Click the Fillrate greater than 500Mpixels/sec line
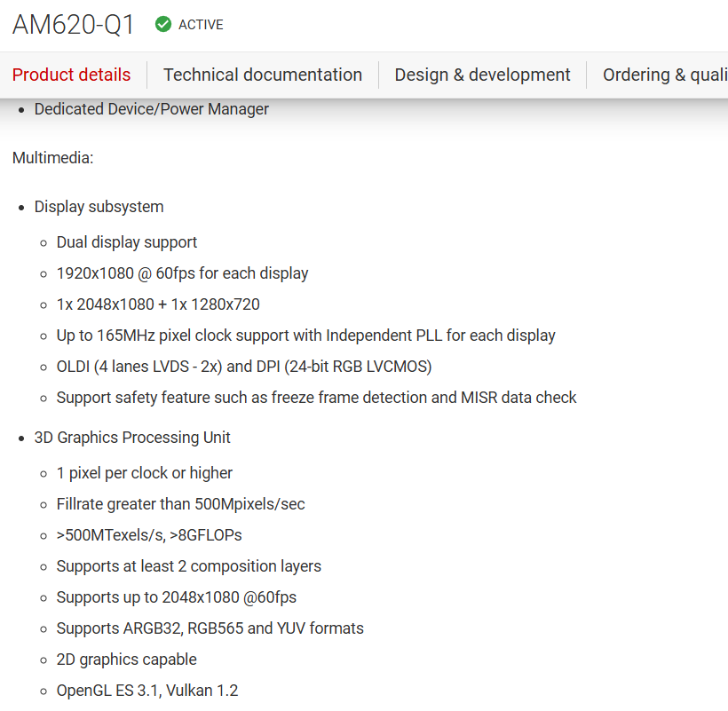The width and height of the screenshot is (728, 711). pyautogui.click(x=180, y=504)
